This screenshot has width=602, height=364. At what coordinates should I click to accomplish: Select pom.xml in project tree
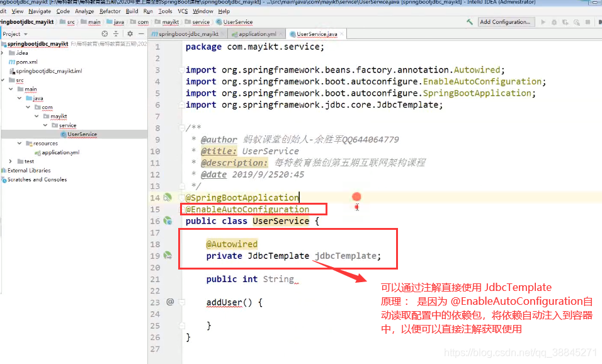pos(26,62)
